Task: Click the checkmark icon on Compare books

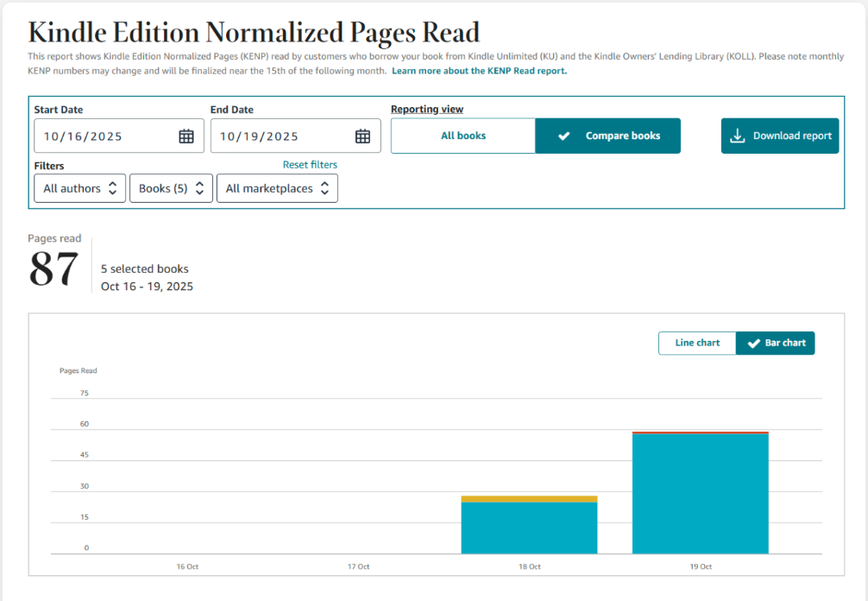Action: coord(564,136)
